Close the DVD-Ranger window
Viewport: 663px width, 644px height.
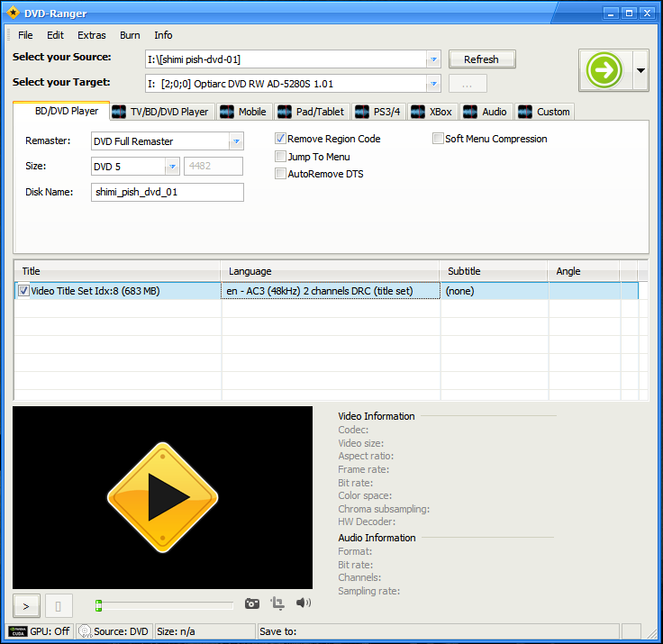tap(648, 14)
